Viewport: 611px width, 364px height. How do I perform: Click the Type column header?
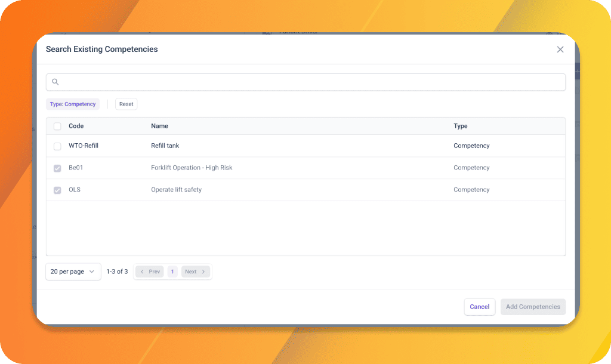point(460,126)
